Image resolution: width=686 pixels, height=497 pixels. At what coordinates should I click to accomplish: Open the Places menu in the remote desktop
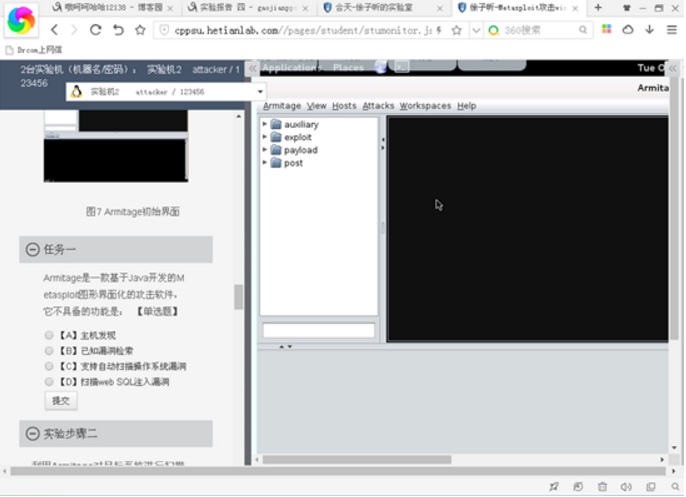coord(348,67)
